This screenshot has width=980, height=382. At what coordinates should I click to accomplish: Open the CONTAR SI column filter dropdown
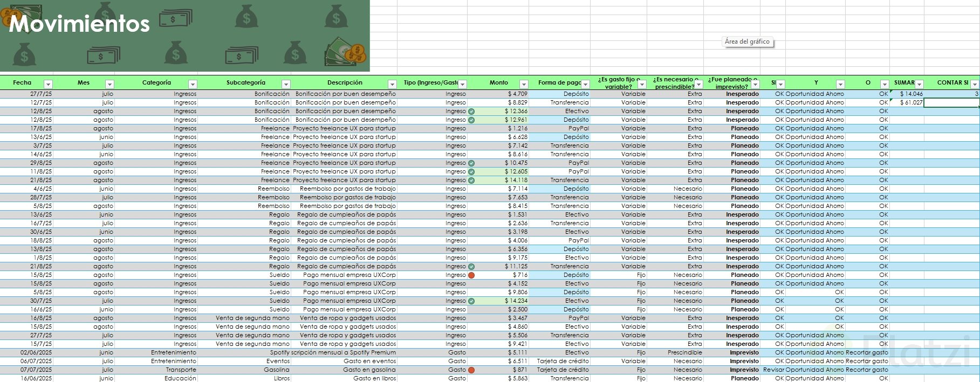[x=975, y=84]
